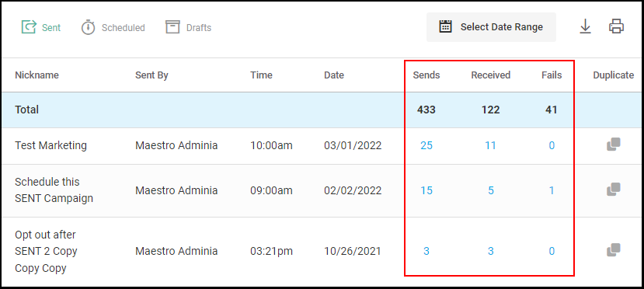The image size is (644, 289).
Task: Click the Date column header
Action: [334, 75]
